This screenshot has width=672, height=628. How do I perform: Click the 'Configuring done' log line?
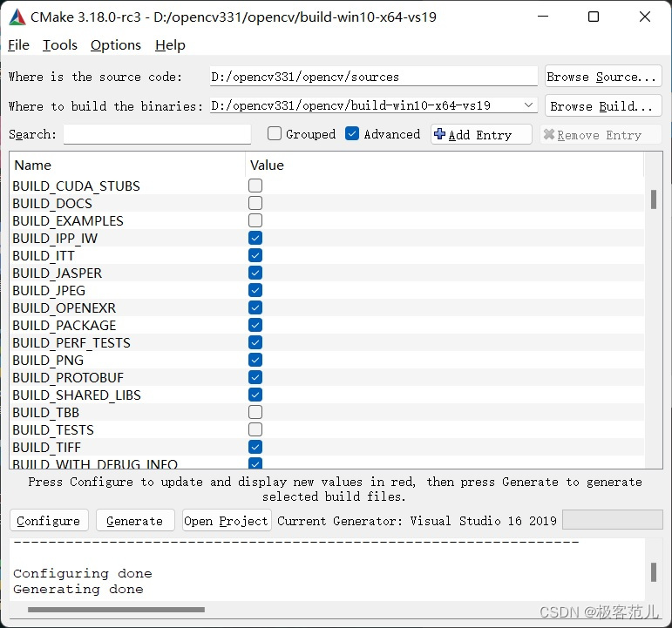[83, 573]
